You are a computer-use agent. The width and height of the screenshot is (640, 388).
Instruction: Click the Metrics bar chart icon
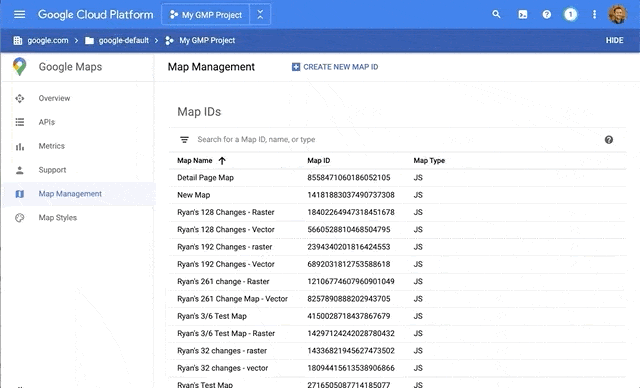20,146
